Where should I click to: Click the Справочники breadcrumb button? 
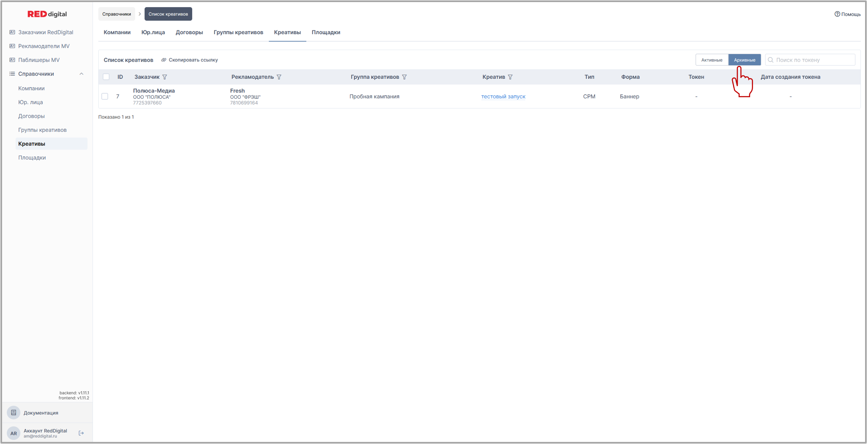[117, 14]
